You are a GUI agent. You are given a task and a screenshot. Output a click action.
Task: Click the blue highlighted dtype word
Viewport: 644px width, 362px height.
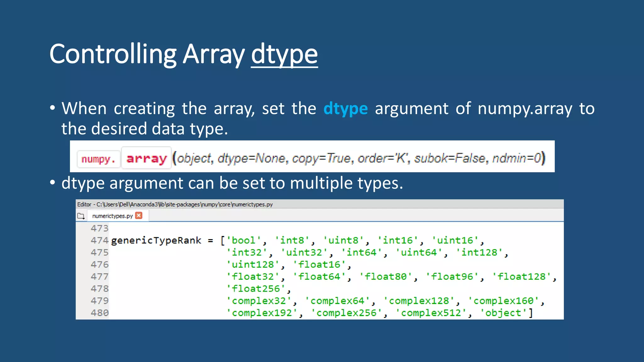tap(346, 109)
